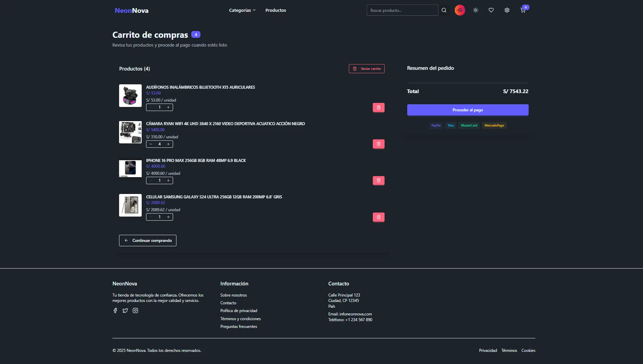Increase quantity of iPhone 16 Pro Max
Viewport: 643px width, 364px height.
click(168, 180)
